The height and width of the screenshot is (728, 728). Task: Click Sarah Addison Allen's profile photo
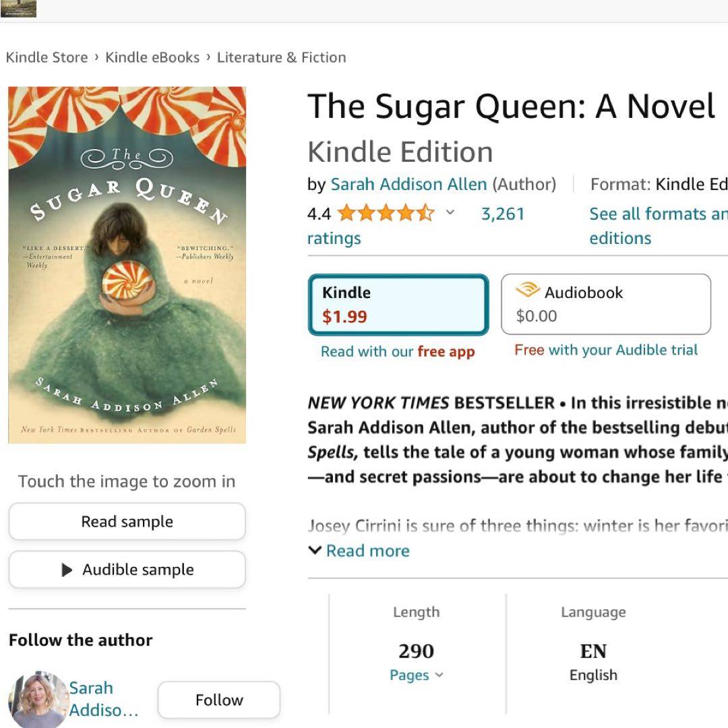pyautogui.click(x=37, y=700)
